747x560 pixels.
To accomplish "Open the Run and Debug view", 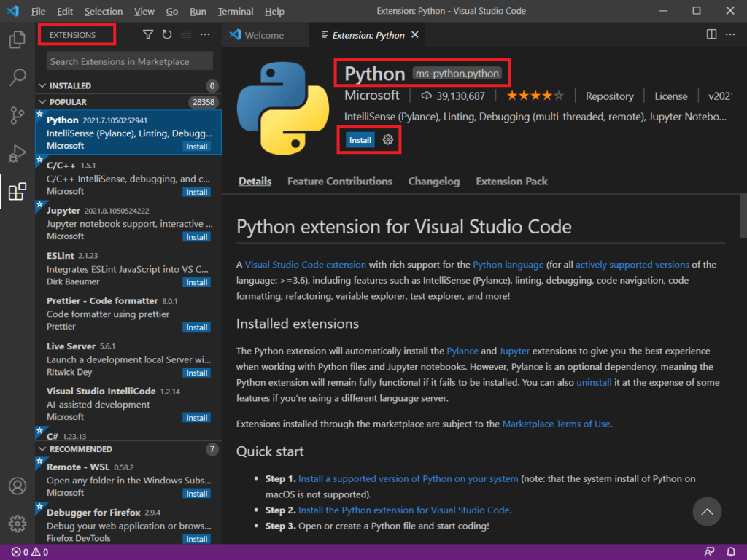I will tap(18, 153).
